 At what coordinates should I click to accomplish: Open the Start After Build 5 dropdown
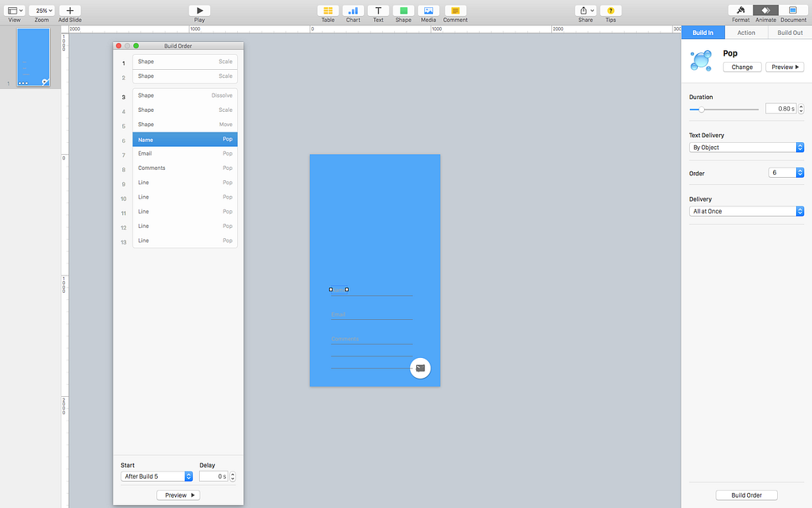click(156, 476)
